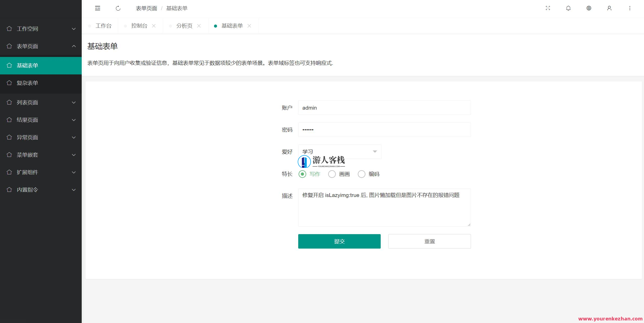Close the 控制台 tab
The width and height of the screenshot is (644, 323).
tap(154, 26)
